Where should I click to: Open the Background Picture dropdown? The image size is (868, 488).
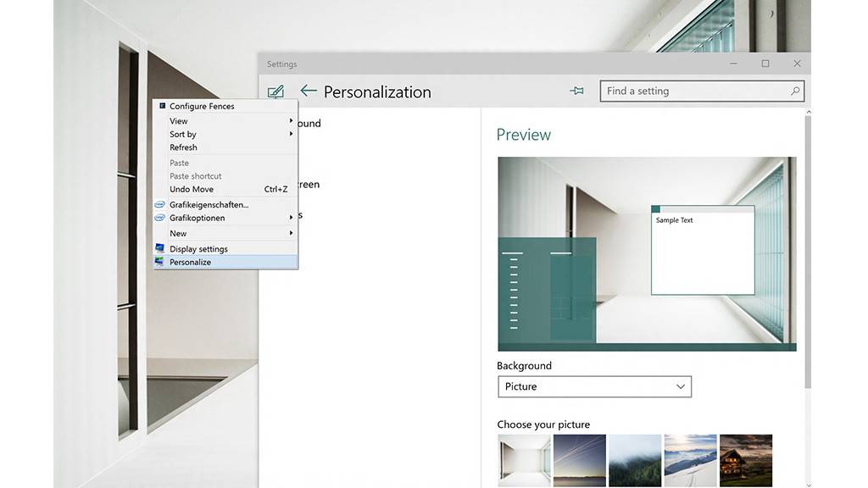[594, 386]
